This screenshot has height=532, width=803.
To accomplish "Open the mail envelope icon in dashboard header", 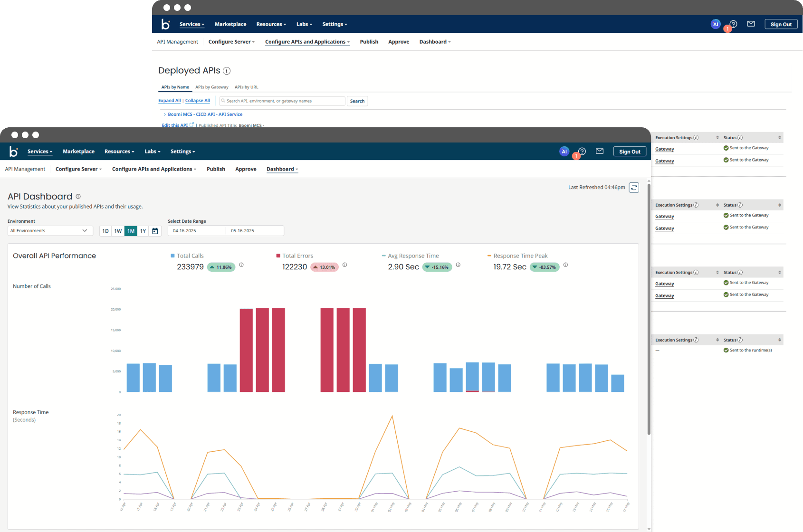I will 600,152.
